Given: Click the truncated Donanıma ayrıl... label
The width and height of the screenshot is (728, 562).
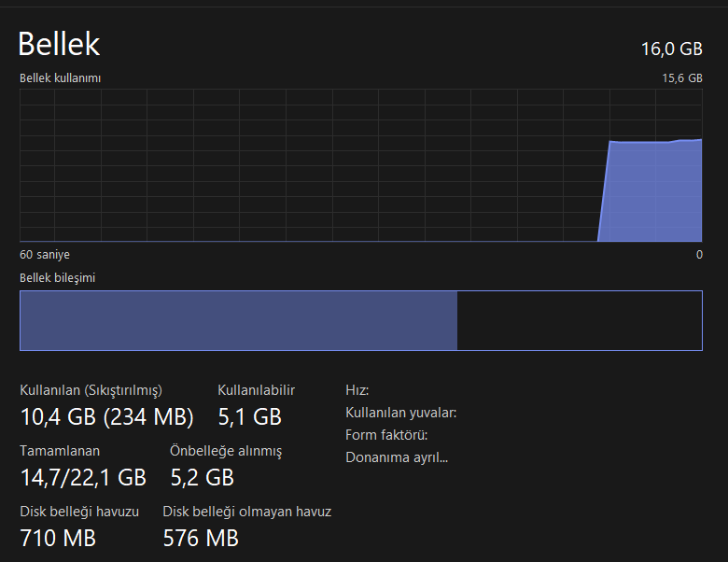Looking at the screenshot, I should [397, 457].
